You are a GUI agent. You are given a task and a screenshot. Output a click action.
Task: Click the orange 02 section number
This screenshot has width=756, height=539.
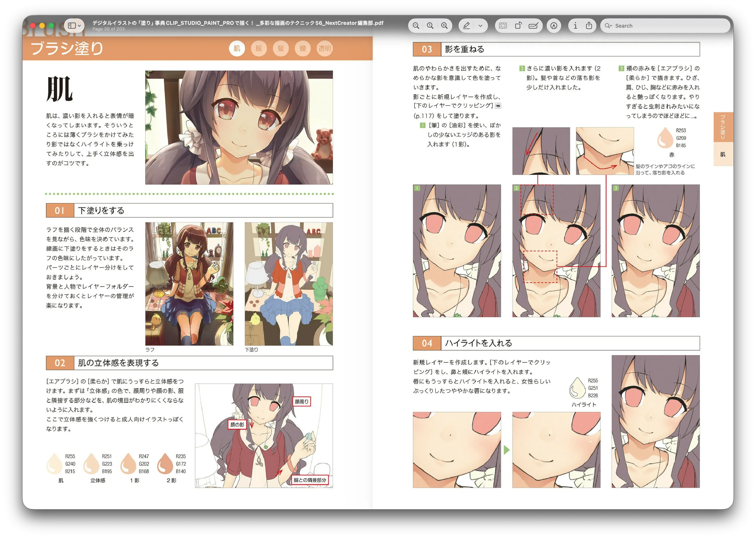point(60,363)
